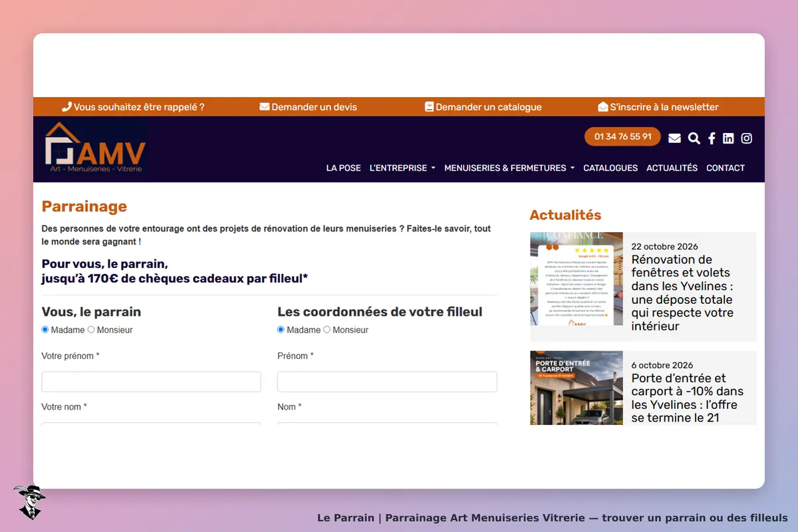Open the Porte d'entrée & carport thumbnail
Viewport: 798px width, 532px height.
(x=577, y=388)
